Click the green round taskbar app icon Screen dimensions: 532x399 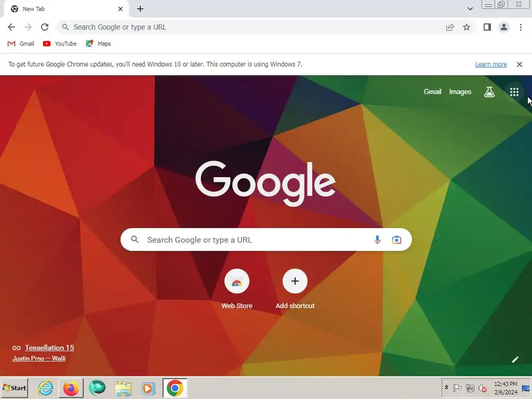[x=97, y=388]
